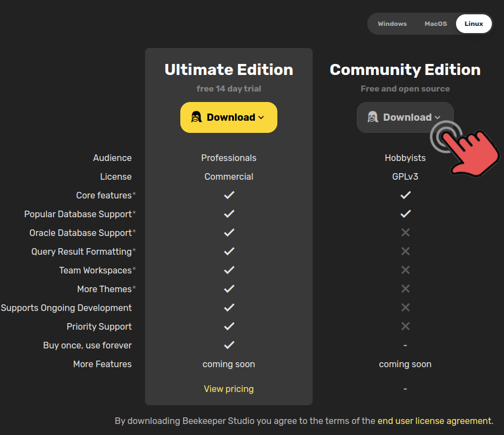Screen dimensions: 504x435
Task: Click Community X mark for Team Workspaces
Action: tap(405, 270)
